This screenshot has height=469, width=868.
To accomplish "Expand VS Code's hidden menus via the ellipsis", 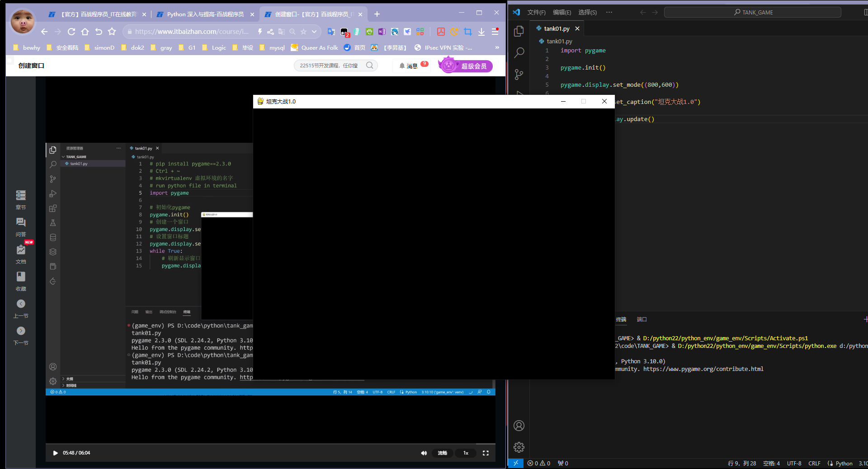I will 609,12.
